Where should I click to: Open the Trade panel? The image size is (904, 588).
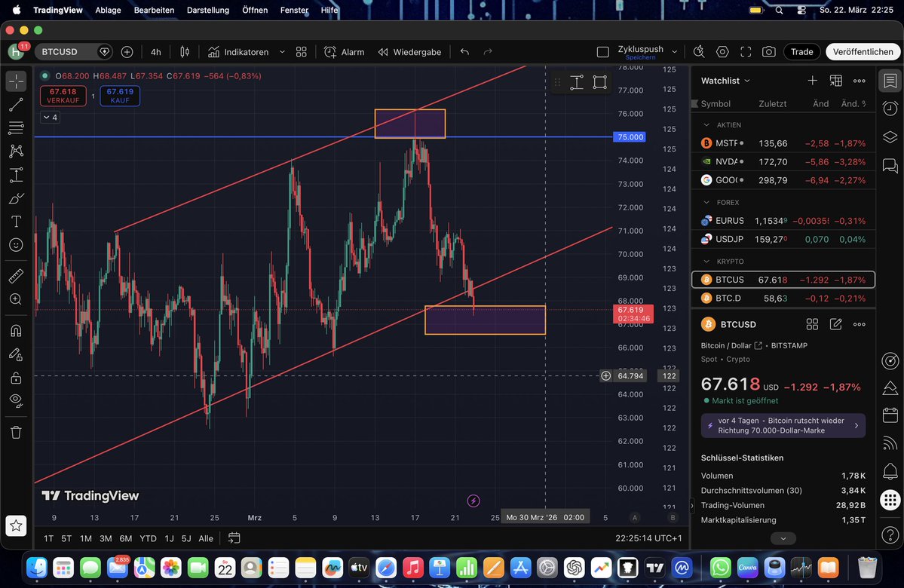801,52
